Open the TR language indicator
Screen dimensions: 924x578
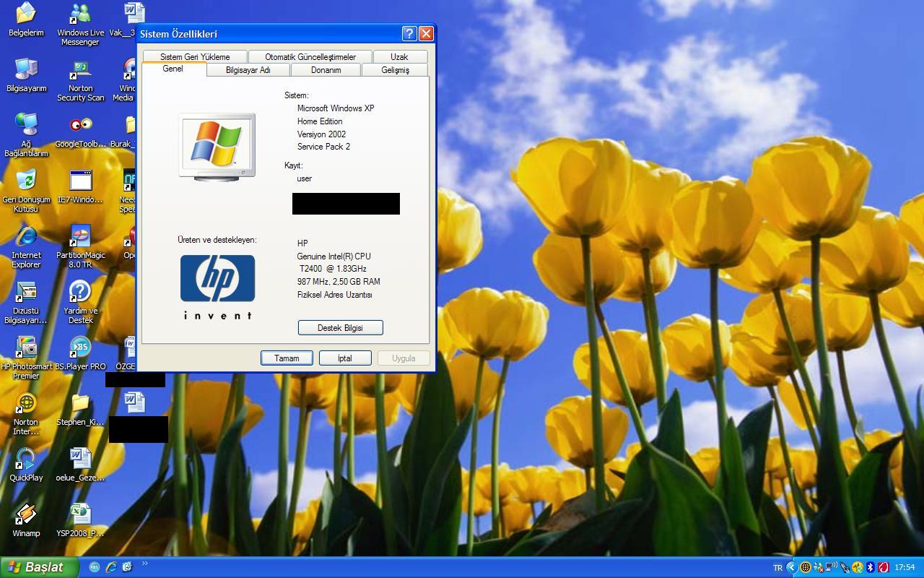point(777,568)
